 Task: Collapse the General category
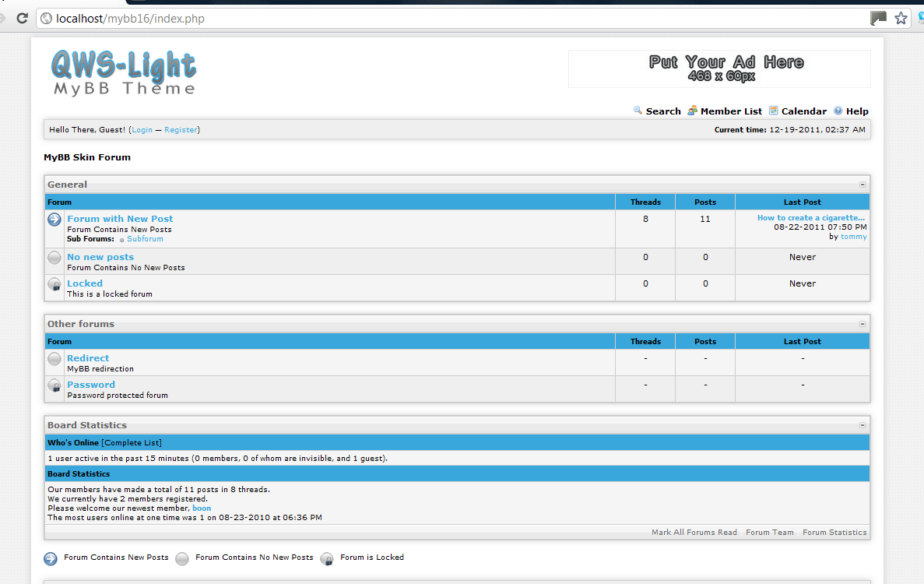(x=863, y=185)
